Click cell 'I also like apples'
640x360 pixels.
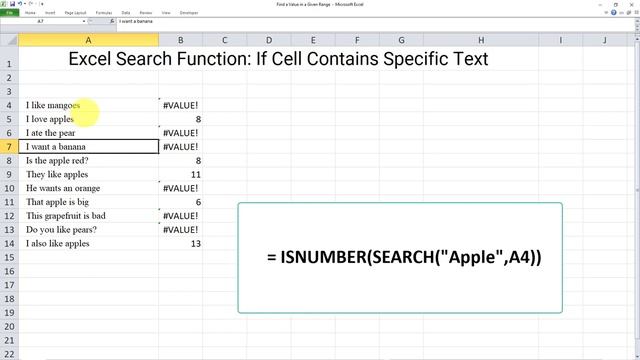pos(89,243)
